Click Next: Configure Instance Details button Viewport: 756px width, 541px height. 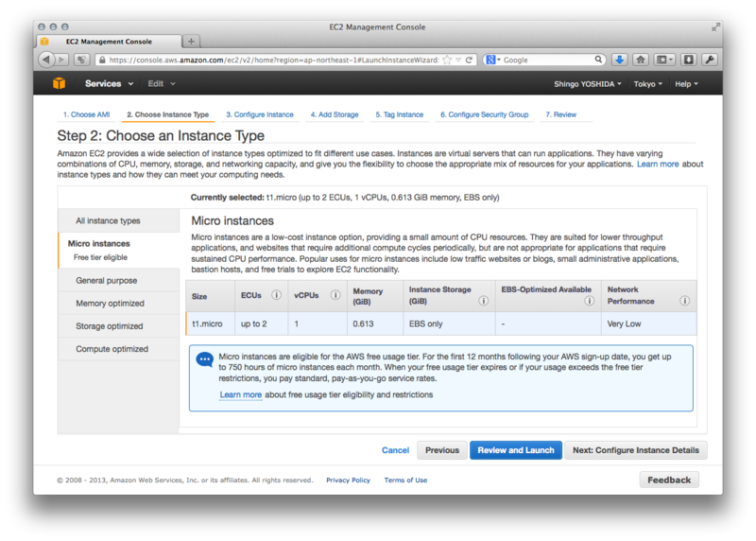coord(635,450)
